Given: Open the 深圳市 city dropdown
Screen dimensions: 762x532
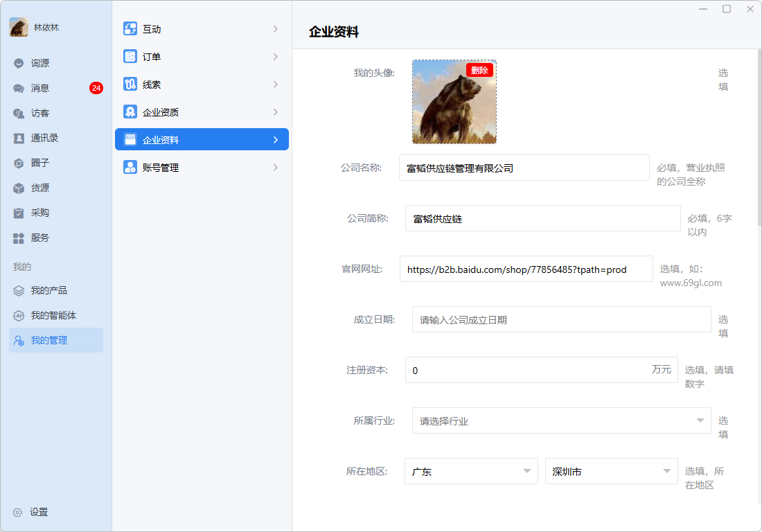Looking at the screenshot, I should (x=612, y=471).
